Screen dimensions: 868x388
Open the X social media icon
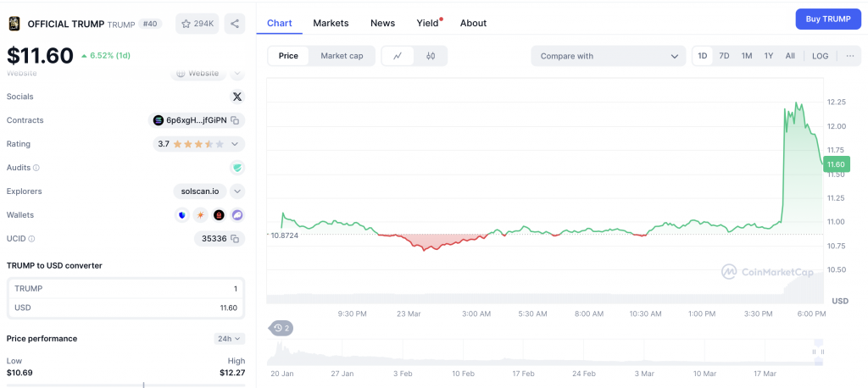pyautogui.click(x=236, y=97)
